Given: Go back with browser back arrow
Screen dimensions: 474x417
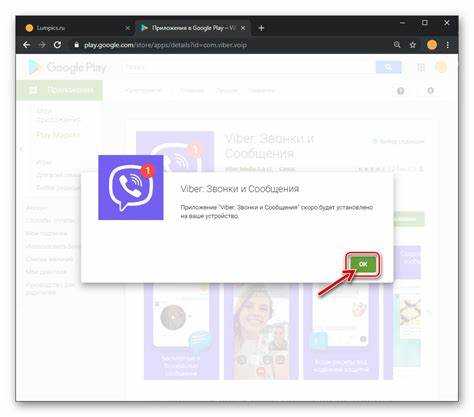Looking at the screenshot, I should (x=27, y=45).
